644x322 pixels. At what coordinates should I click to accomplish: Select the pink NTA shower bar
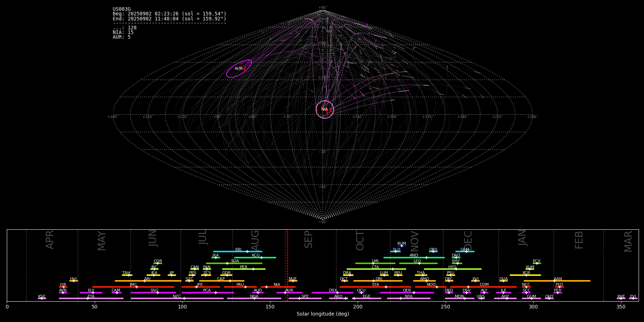point(409,298)
